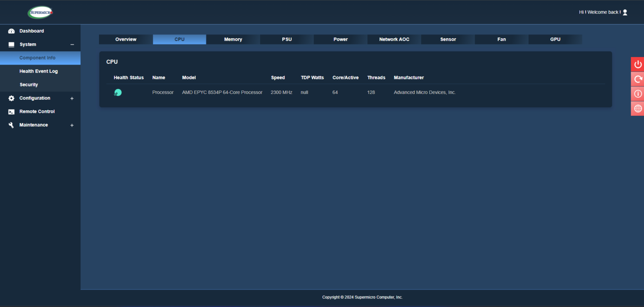
Task: Click the TDP Watts column header
Action: pos(312,78)
